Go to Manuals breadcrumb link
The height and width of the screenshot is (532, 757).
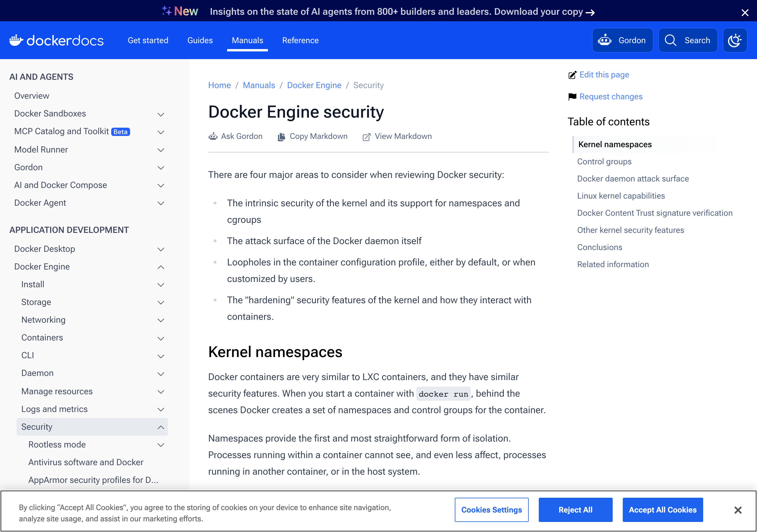[259, 85]
